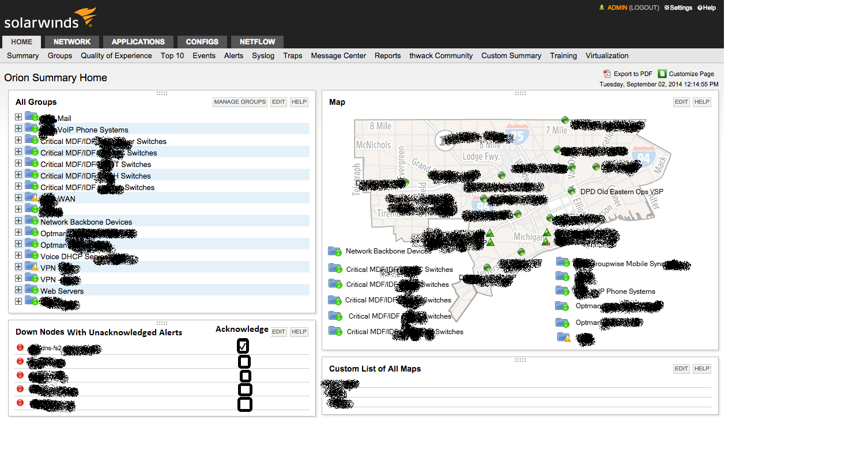Click the Custom Summary menu item
868x462 pixels.
click(x=511, y=56)
